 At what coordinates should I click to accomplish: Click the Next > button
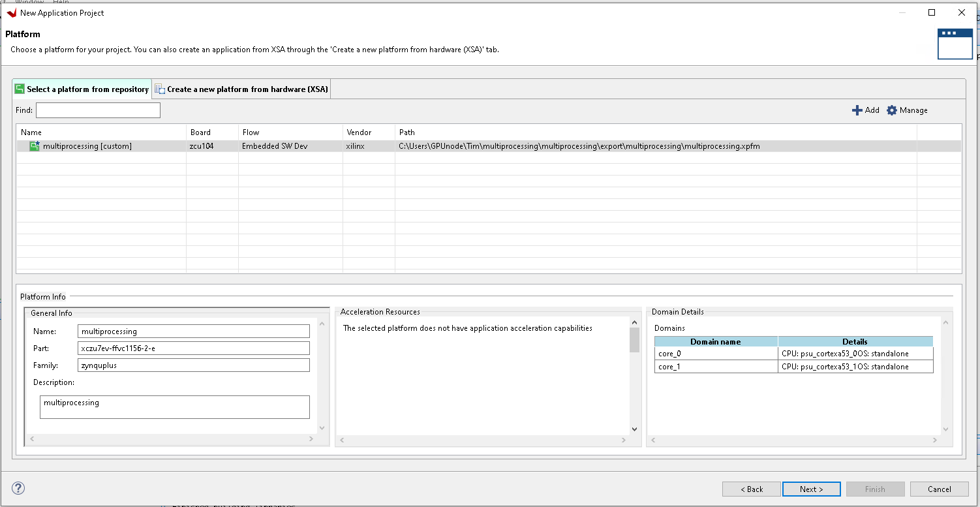point(811,489)
